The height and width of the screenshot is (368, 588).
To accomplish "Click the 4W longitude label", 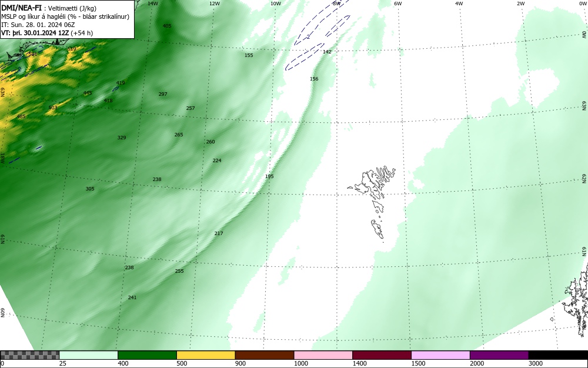I will [459, 4].
